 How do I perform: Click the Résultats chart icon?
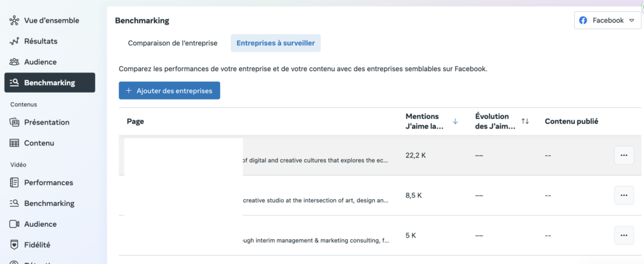[x=14, y=41]
